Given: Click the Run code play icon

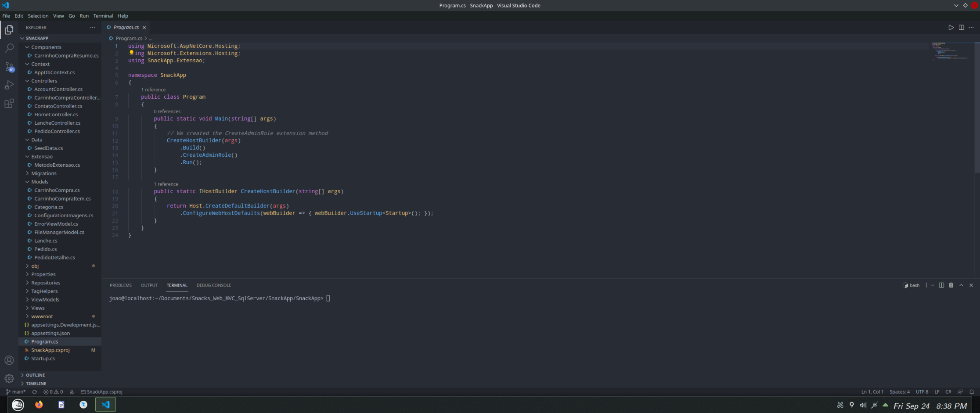Looking at the screenshot, I should click(951, 27).
